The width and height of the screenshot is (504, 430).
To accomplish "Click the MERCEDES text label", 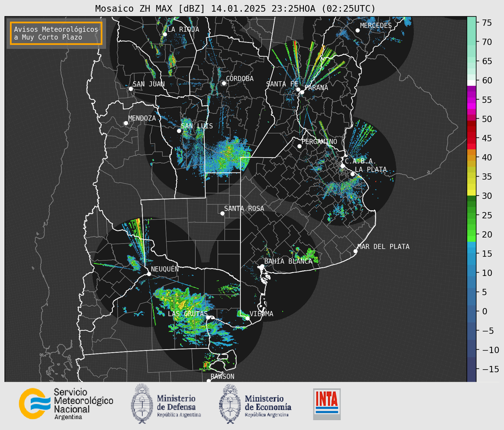I will pos(376,25).
